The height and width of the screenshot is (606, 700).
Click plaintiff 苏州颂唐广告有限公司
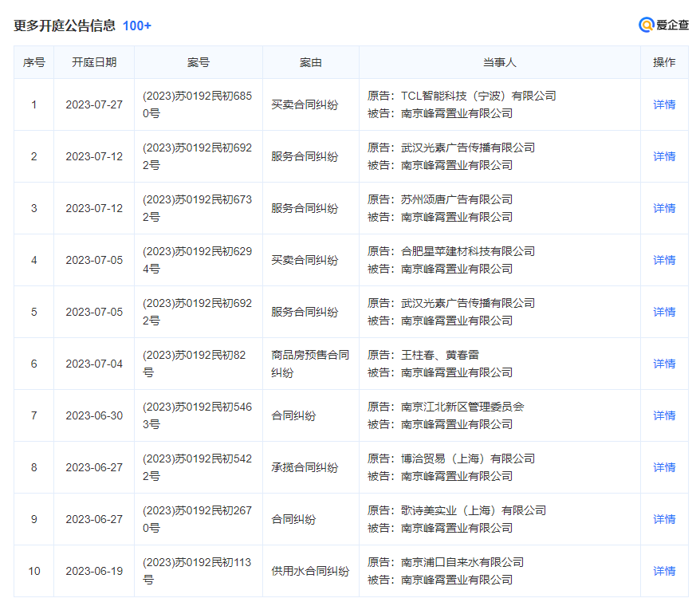(x=456, y=199)
